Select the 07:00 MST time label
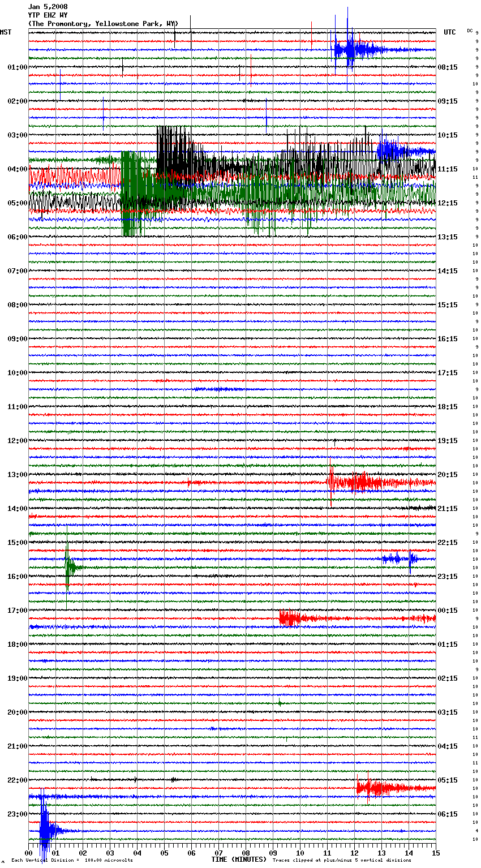The width and height of the screenshot is (481, 868). click(18, 271)
